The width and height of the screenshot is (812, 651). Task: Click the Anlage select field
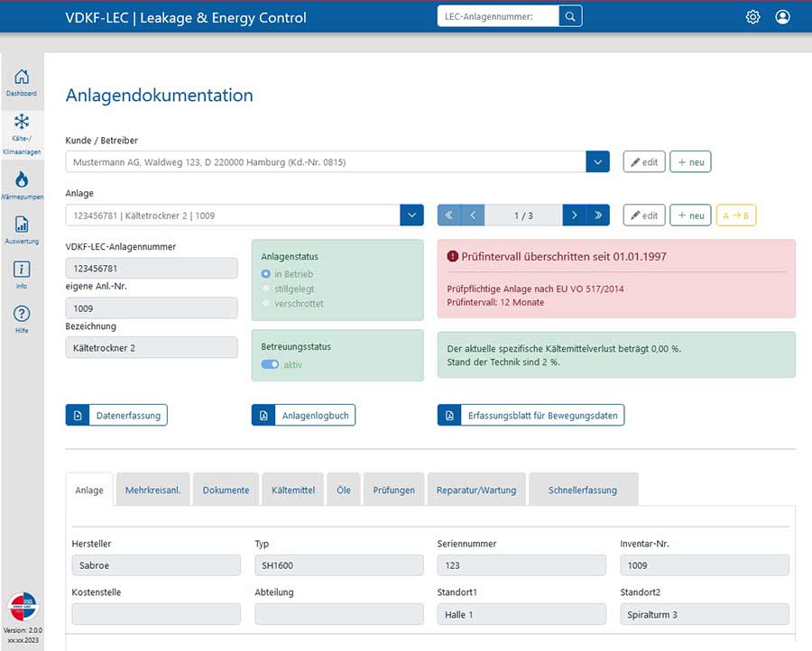coord(233,215)
